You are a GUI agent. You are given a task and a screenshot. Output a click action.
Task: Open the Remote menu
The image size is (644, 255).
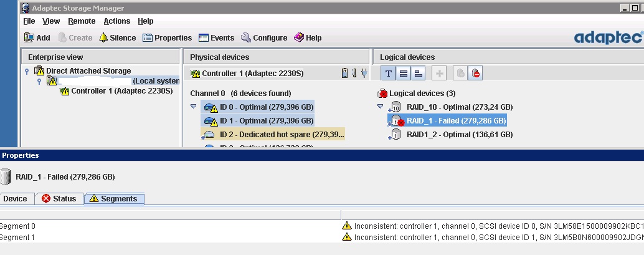(82, 21)
